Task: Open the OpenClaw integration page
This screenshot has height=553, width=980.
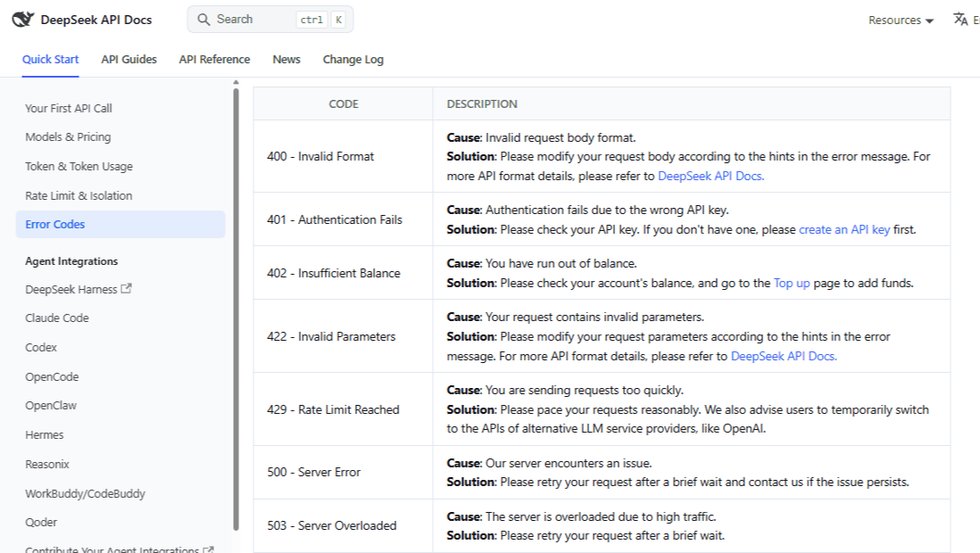Action: tap(51, 406)
